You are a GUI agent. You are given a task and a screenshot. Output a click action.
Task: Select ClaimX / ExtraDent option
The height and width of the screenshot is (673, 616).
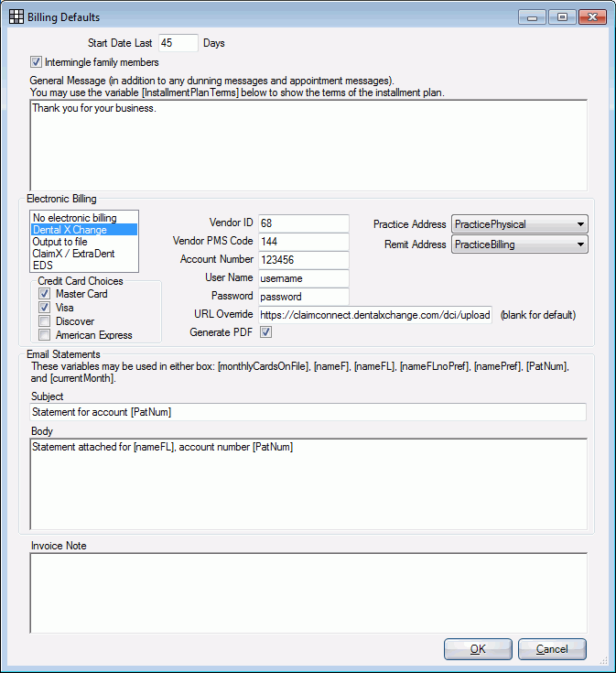[x=84, y=254]
